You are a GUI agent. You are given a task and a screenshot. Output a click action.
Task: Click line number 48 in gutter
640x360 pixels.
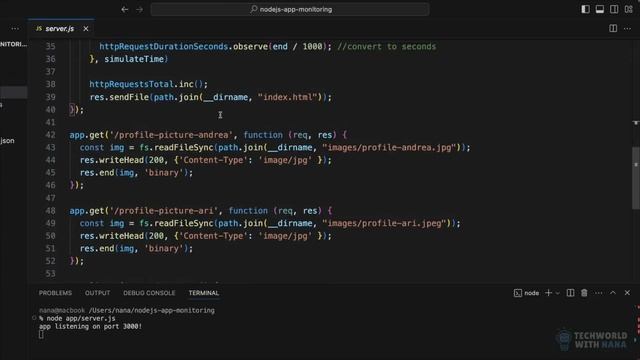pos(50,211)
